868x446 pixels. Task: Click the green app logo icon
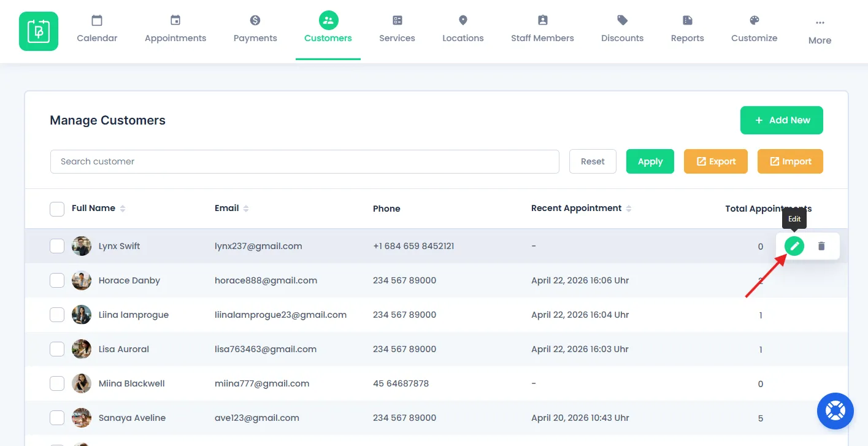pyautogui.click(x=39, y=31)
